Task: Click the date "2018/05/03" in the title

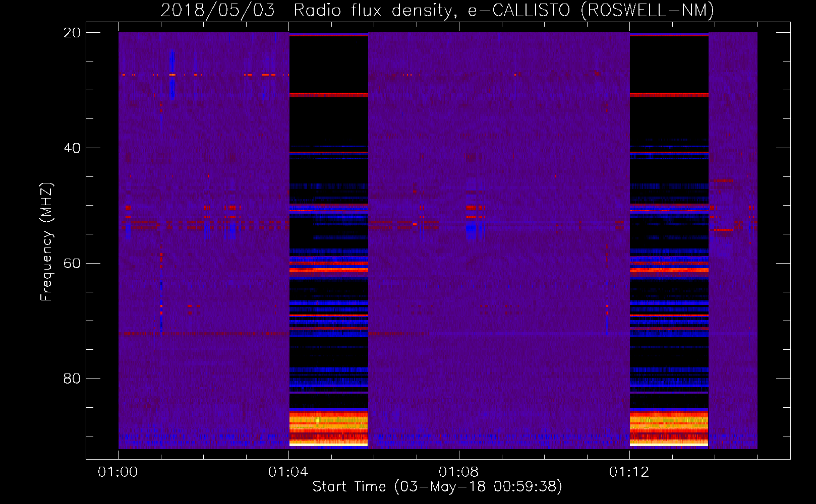Action: pos(218,11)
